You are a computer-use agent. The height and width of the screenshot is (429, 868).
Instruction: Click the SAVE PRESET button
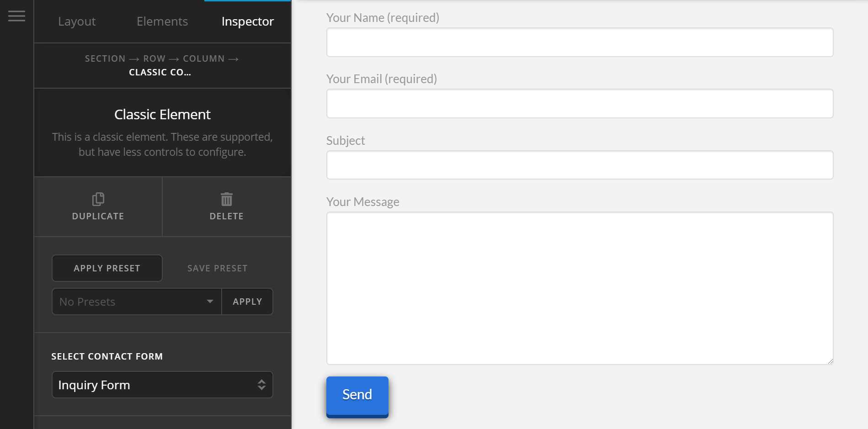pos(217,268)
